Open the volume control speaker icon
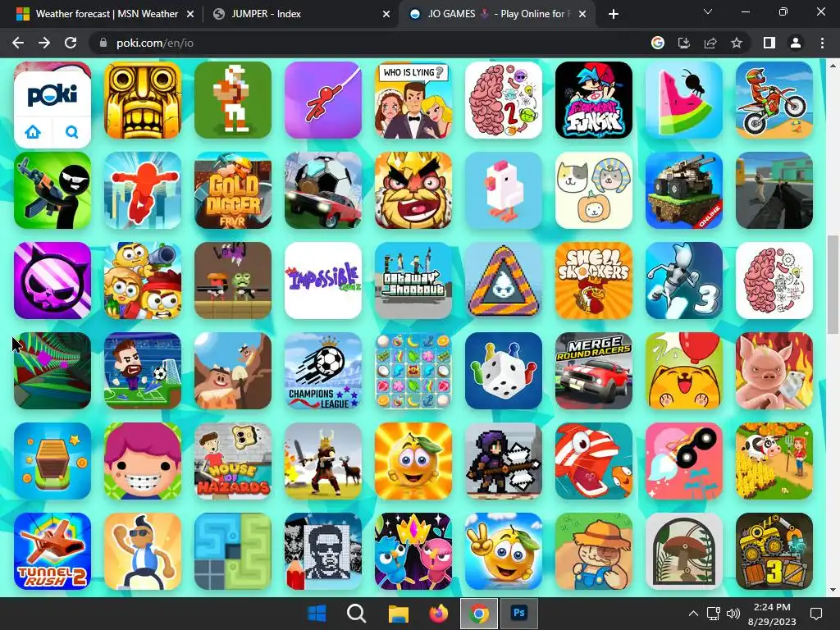 pos(733,614)
